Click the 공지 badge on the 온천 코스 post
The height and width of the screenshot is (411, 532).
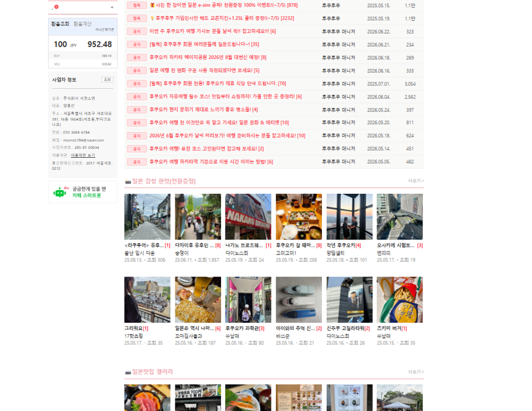[x=137, y=149]
